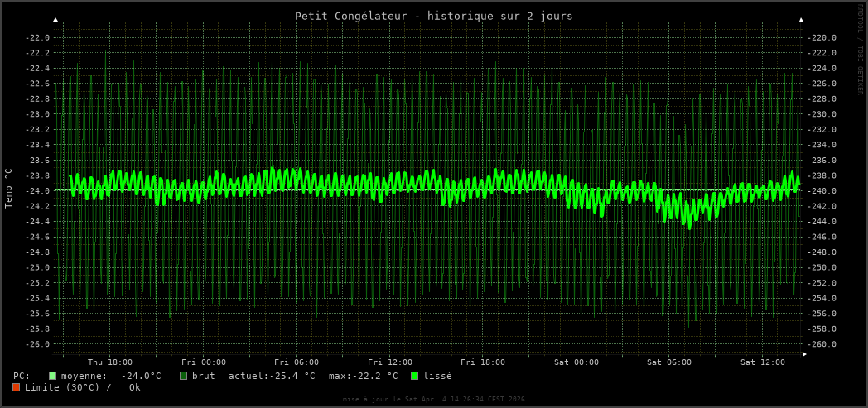Select the Fri 12:00 time label

pyautogui.click(x=390, y=362)
